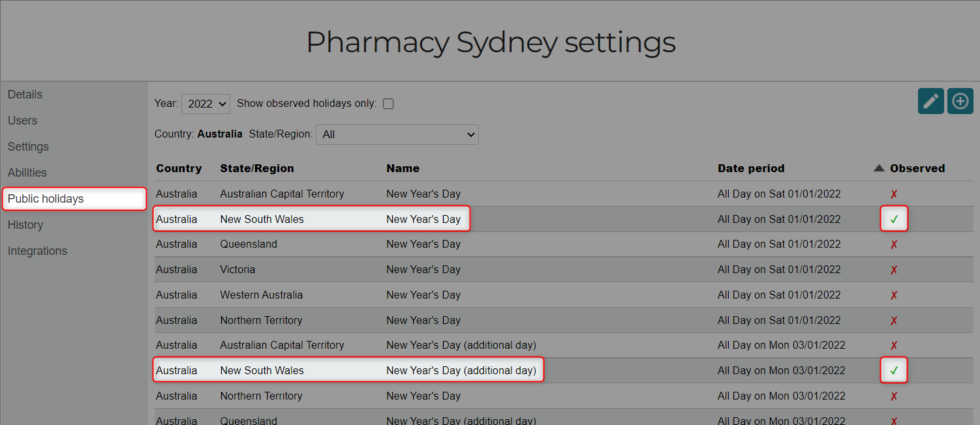Click red X for Victoria New Year's Day
This screenshot has width=980, height=425.
(894, 270)
